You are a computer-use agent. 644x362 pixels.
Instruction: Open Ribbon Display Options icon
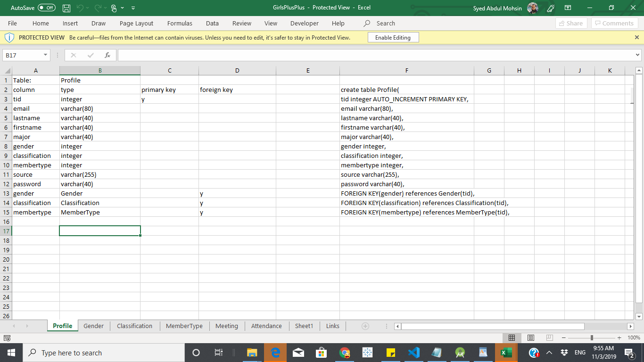568,8
